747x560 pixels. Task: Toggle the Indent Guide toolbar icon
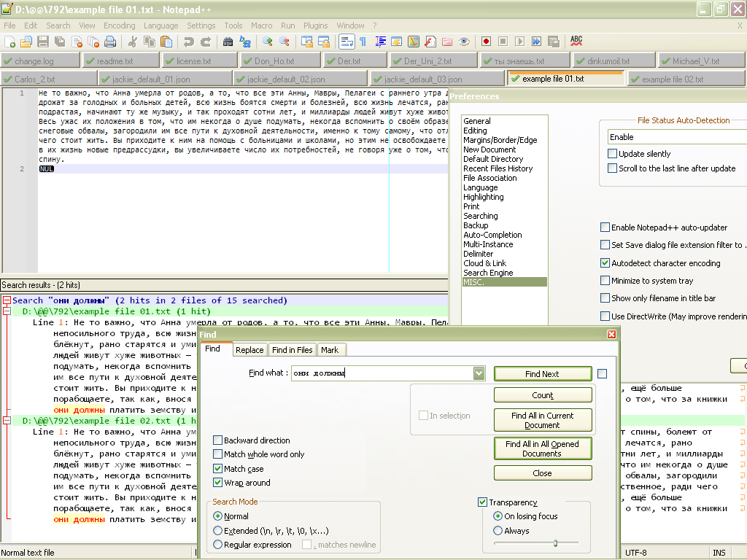[380, 42]
